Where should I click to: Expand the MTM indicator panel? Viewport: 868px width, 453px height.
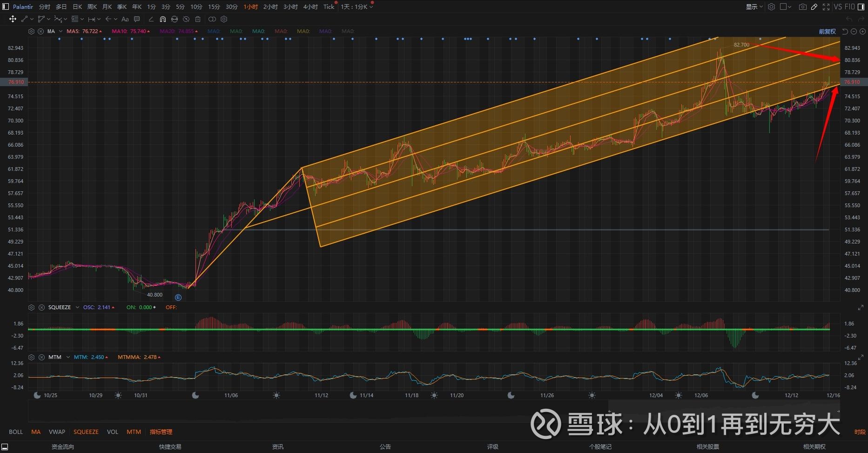(x=861, y=357)
